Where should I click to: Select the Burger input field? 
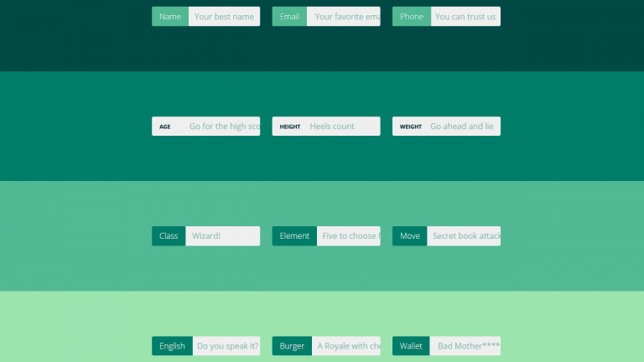click(345, 346)
